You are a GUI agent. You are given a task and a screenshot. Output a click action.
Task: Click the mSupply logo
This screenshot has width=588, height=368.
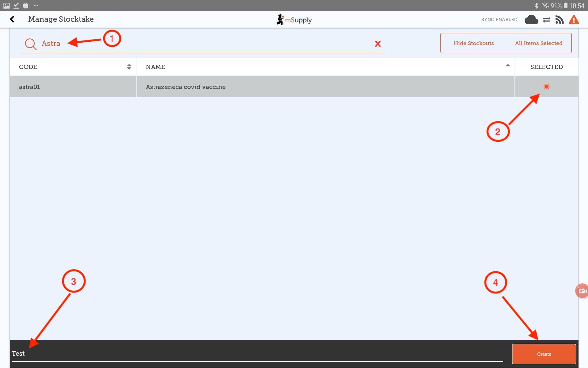(294, 20)
